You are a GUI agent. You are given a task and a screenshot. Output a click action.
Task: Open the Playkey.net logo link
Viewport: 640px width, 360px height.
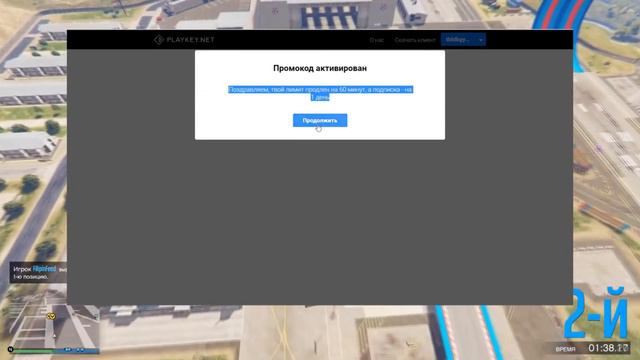[184, 40]
